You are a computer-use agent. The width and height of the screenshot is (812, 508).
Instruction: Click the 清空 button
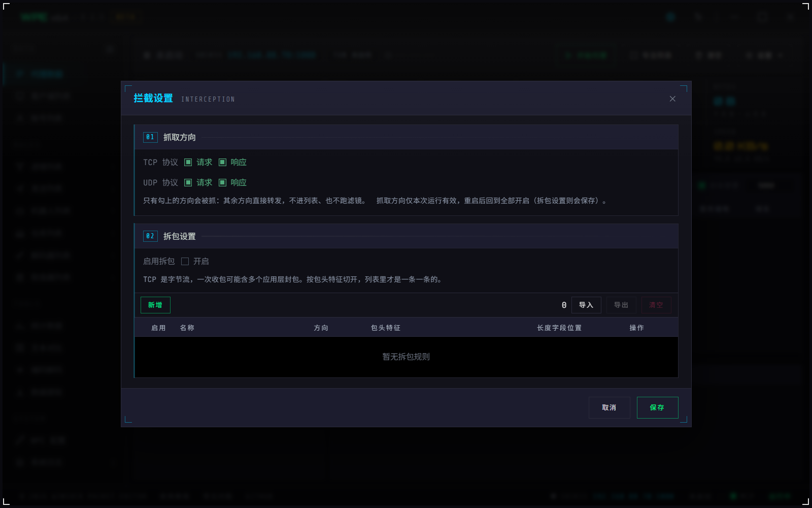pos(656,305)
